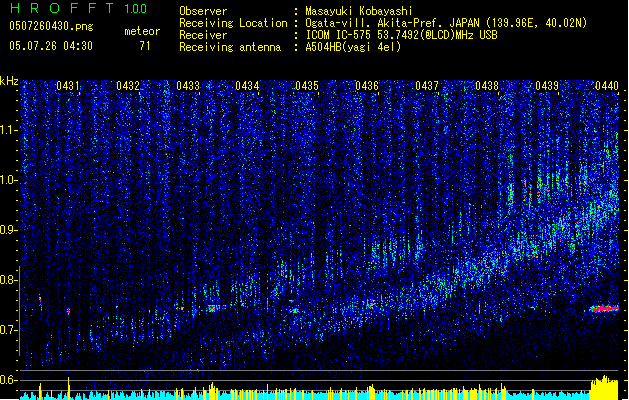Click the 0439 time marker
Screen dimensions: 629x400
tap(547, 86)
